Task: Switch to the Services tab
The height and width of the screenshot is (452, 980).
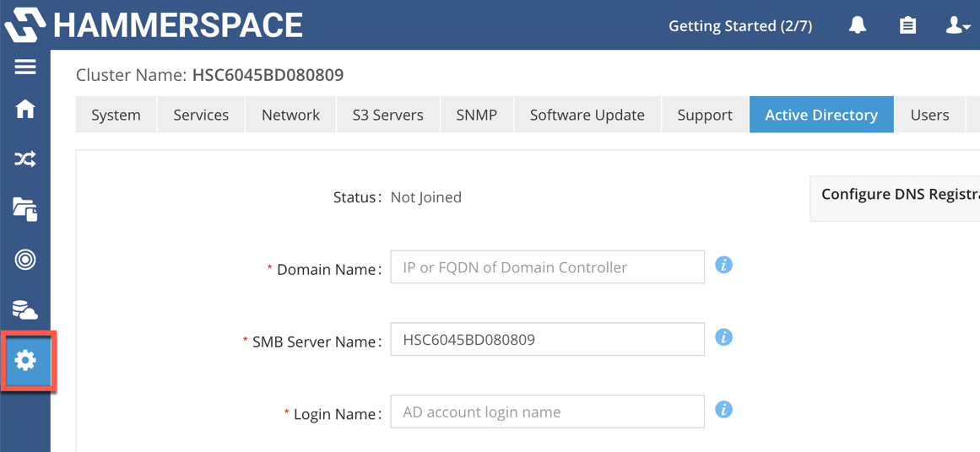Action: pos(201,115)
